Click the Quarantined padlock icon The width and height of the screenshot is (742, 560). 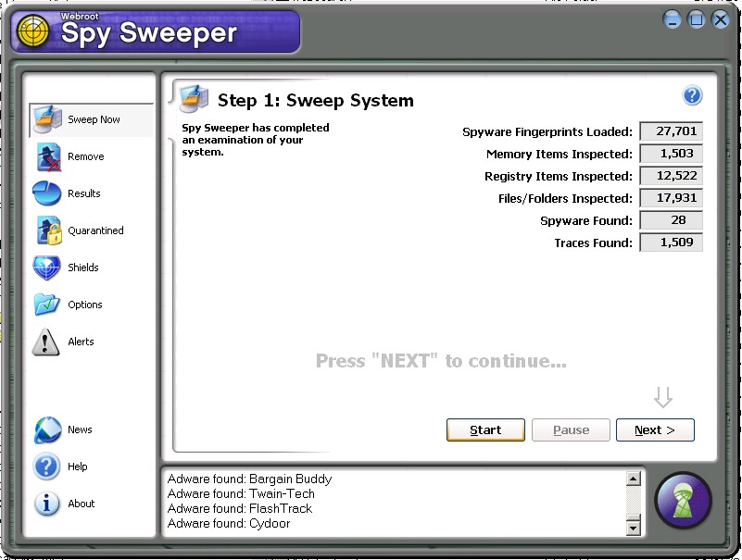coord(49,230)
